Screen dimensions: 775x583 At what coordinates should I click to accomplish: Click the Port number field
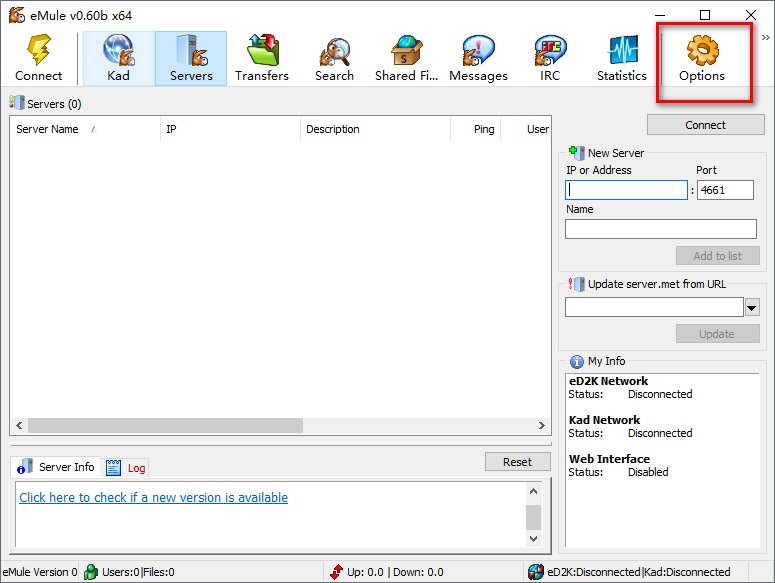[x=725, y=190]
